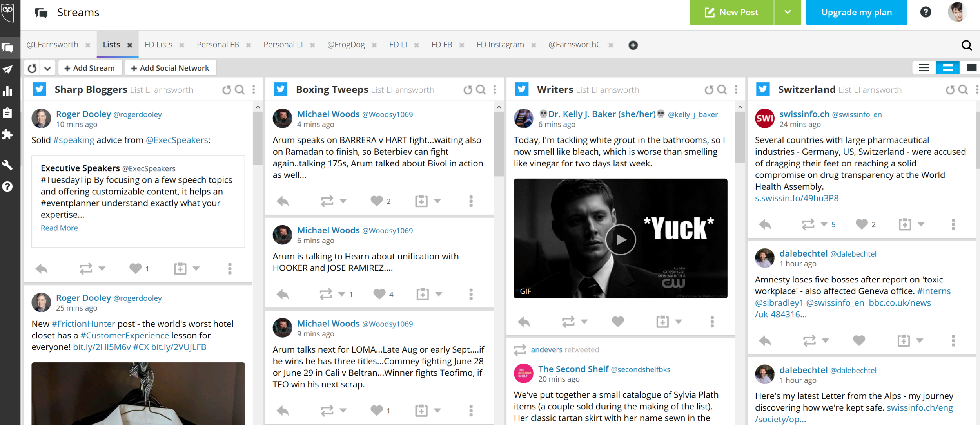This screenshot has height=425, width=980.
Task: Click the Read More link on ExecSpeakers tweet
Action: (x=59, y=228)
